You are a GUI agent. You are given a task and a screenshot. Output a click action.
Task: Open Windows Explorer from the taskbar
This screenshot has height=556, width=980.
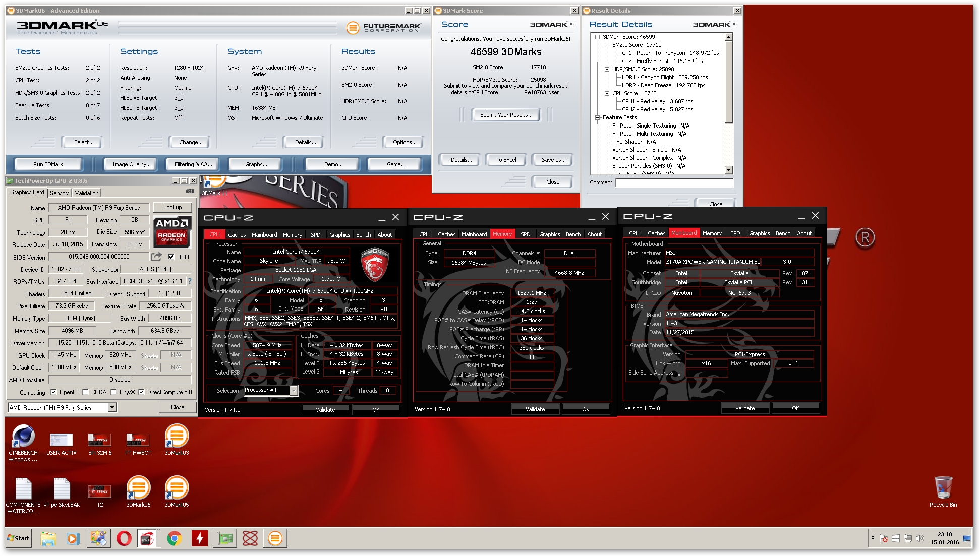coord(48,538)
